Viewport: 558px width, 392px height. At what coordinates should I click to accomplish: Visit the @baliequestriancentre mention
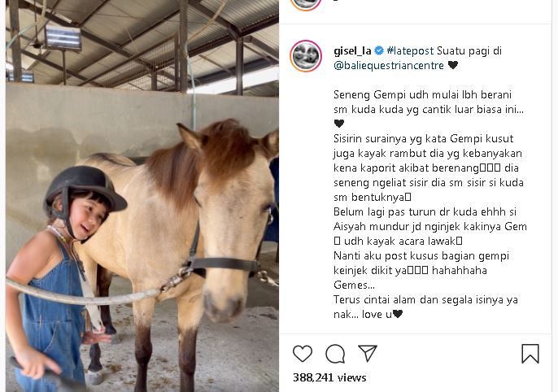389,65
